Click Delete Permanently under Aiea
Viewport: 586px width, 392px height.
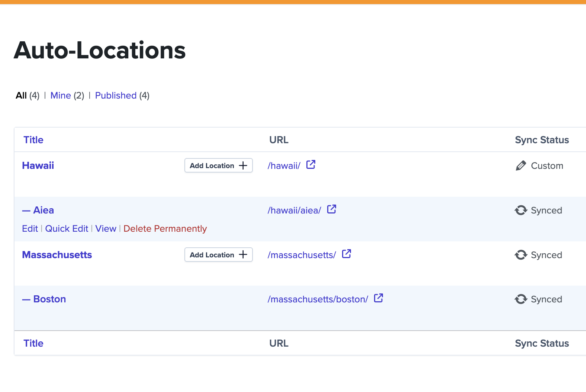[165, 229]
